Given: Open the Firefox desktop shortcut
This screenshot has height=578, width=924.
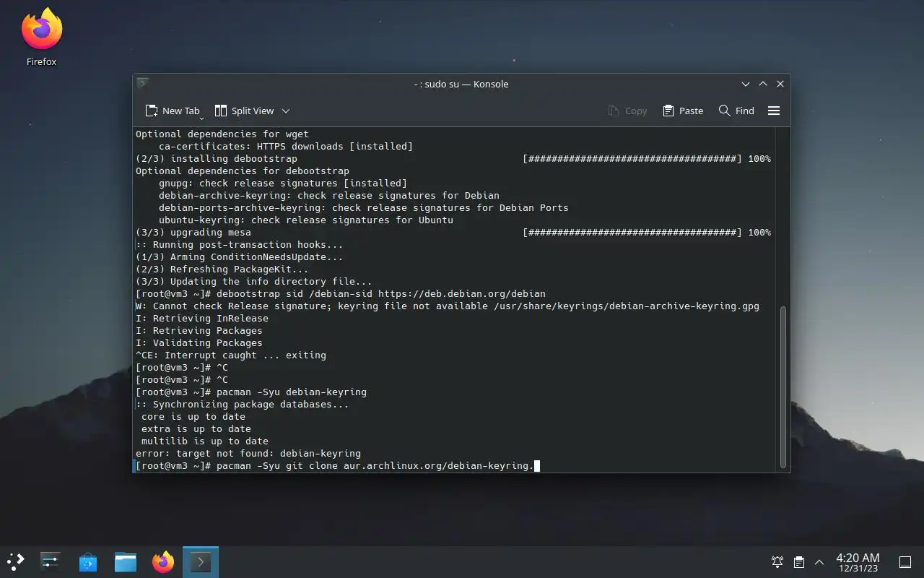Looking at the screenshot, I should [42, 38].
